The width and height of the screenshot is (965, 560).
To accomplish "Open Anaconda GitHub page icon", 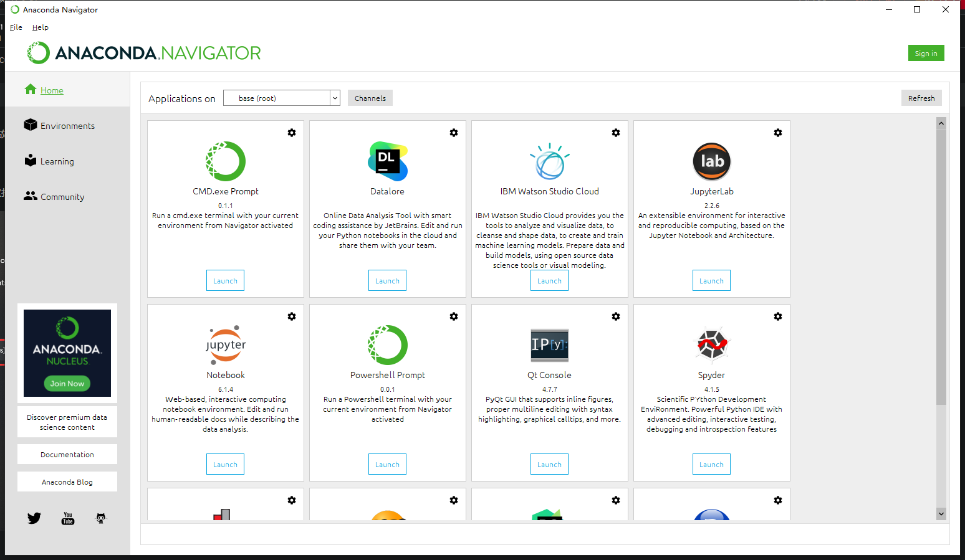I will 101,518.
